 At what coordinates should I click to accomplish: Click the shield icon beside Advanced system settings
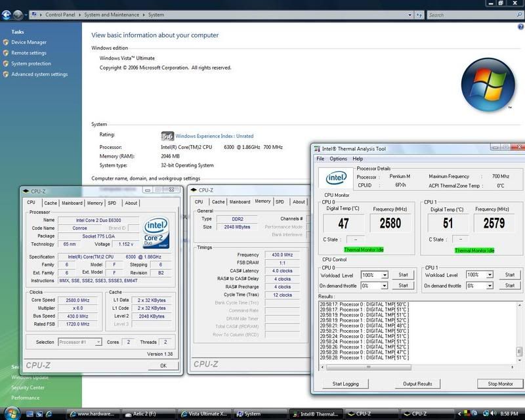(x=5, y=74)
